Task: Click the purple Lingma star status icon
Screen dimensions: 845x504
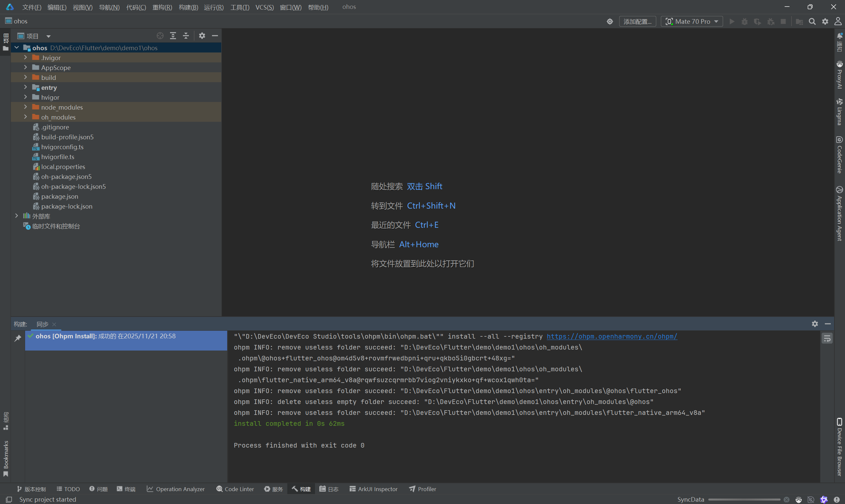Action: click(824, 500)
